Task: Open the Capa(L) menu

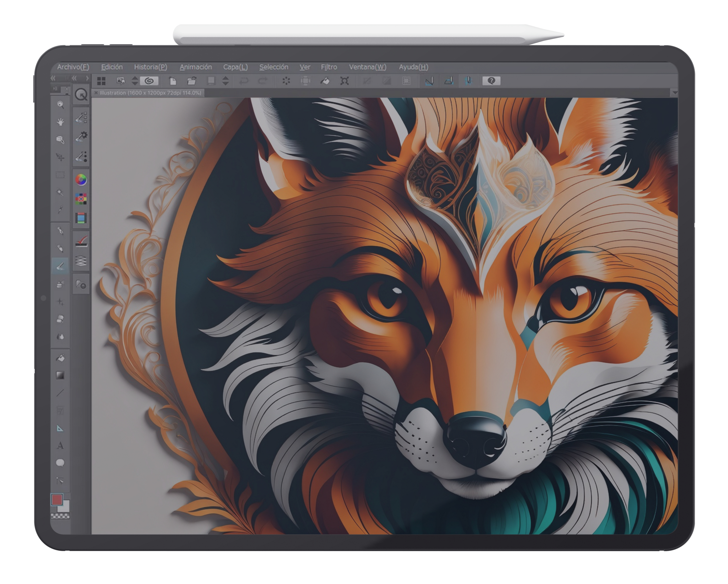Action: 235,67
